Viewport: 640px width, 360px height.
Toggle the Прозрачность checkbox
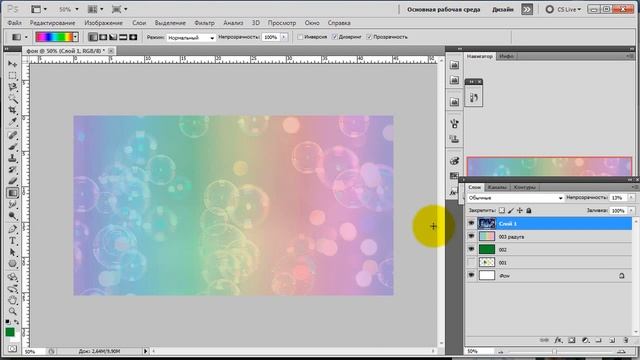369,37
